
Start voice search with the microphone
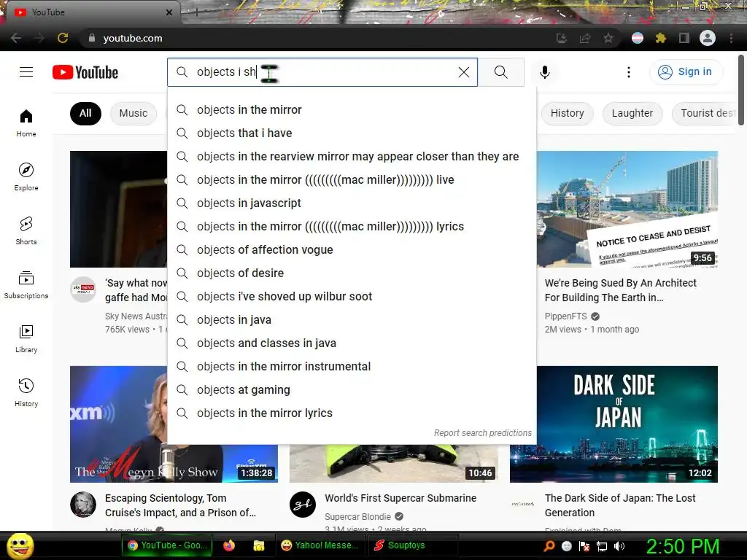pos(544,72)
